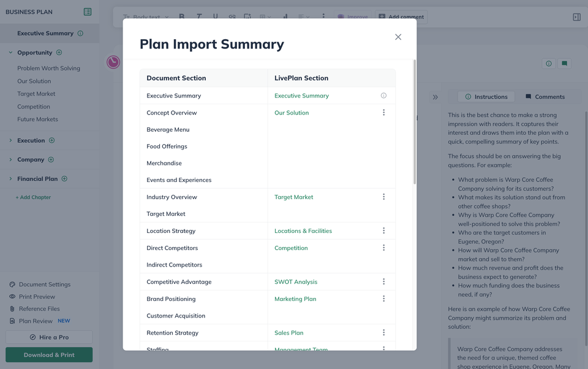Close the Plan Import Summary dialog

398,37
